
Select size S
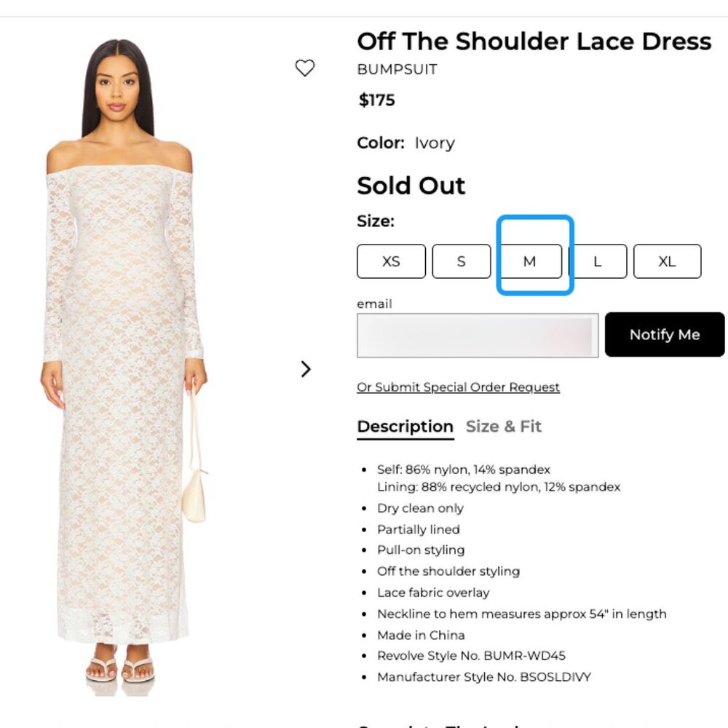[461, 261]
